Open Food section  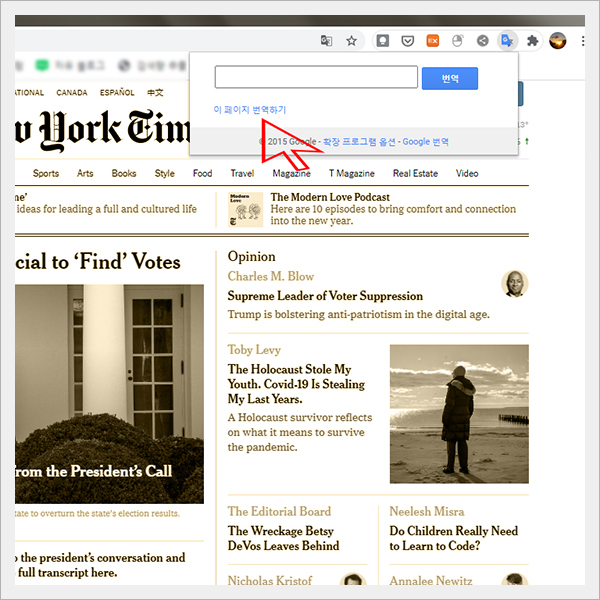(202, 173)
